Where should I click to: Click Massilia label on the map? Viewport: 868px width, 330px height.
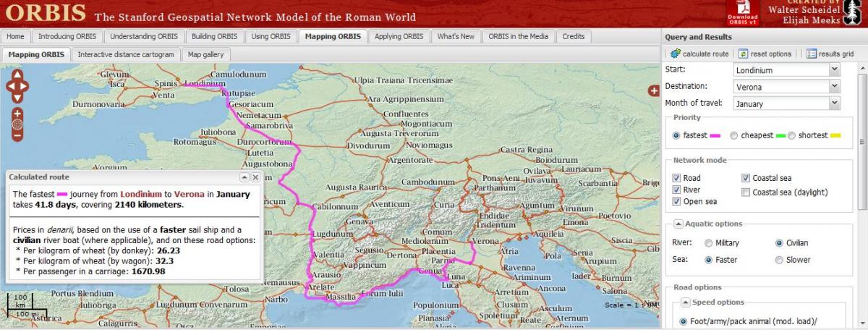point(340,297)
